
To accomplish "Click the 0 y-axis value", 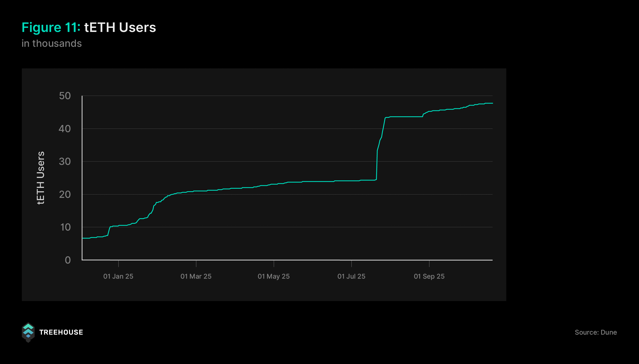I will pyautogui.click(x=67, y=260).
